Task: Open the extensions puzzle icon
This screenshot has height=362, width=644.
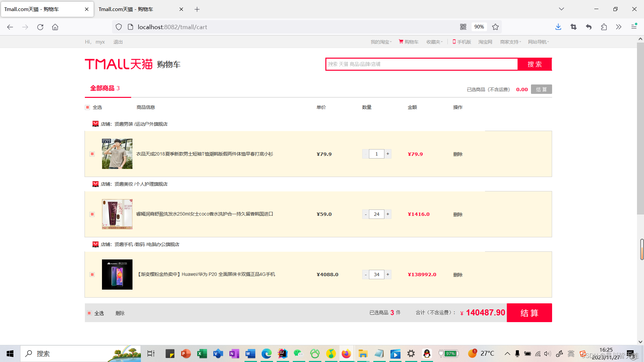Action: pyautogui.click(x=604, y=27)
